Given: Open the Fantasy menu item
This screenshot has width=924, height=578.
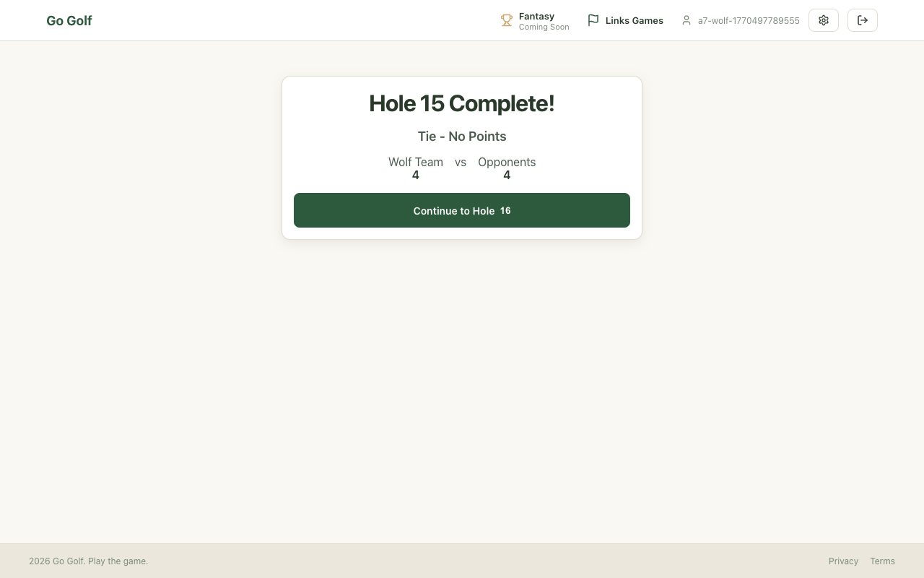Looking at the screenshot, I should [536, 16].
